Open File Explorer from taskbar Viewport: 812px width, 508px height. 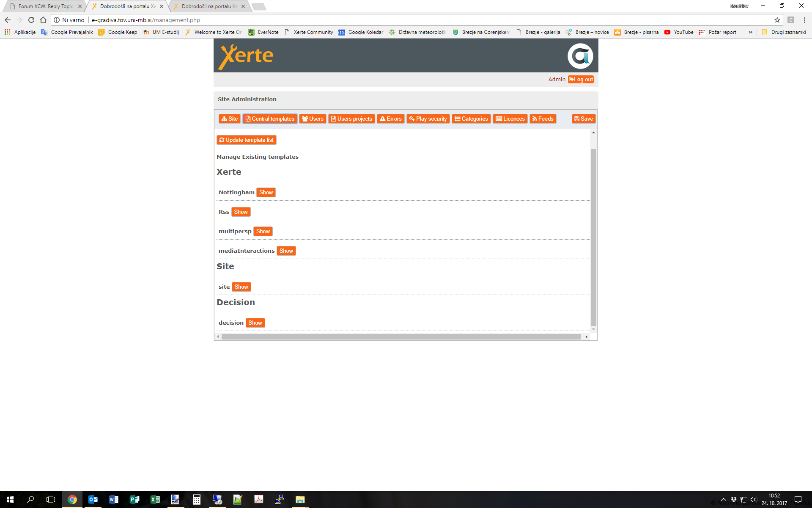300,500
